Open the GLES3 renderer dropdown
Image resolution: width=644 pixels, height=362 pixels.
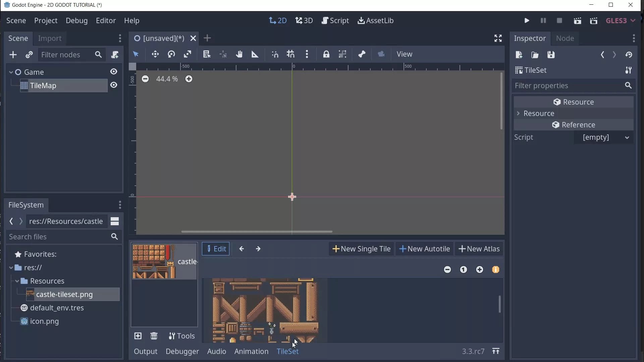pos(621,20)
